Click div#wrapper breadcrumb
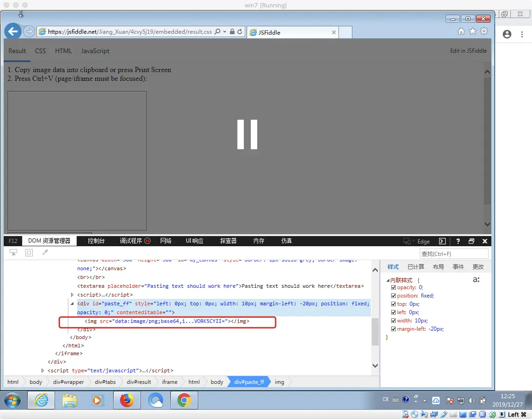This screenshot has width=532, height=419. (68, 382)
